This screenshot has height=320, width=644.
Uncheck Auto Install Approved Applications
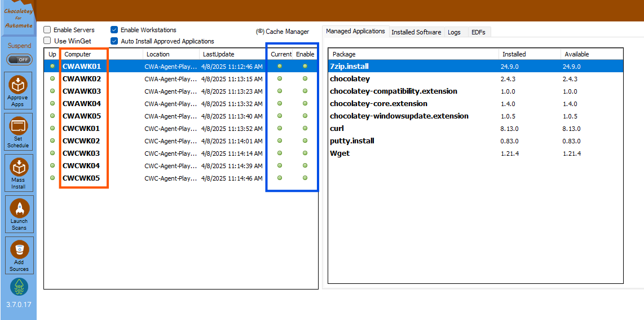point(114,41)
